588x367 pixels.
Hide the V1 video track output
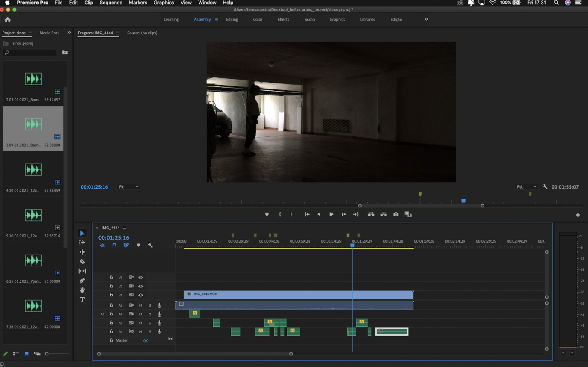tap(140, 295)
